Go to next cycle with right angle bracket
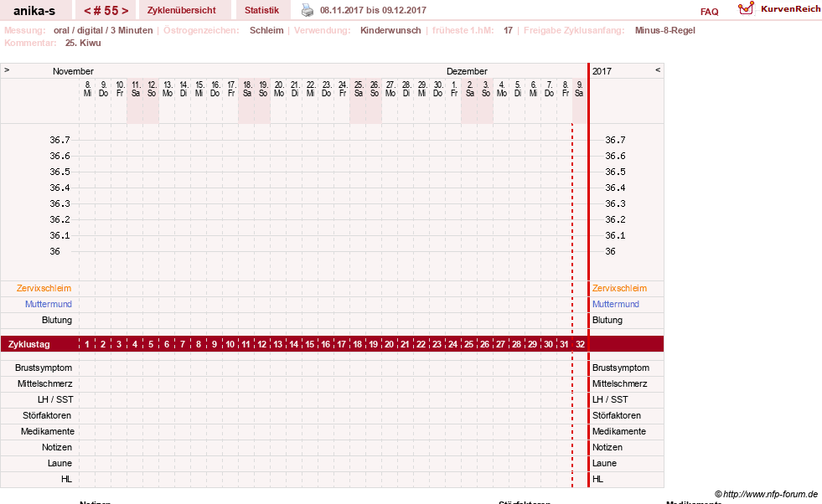The width and height of the screenshot is (822, 504). [x=125, y=10]
